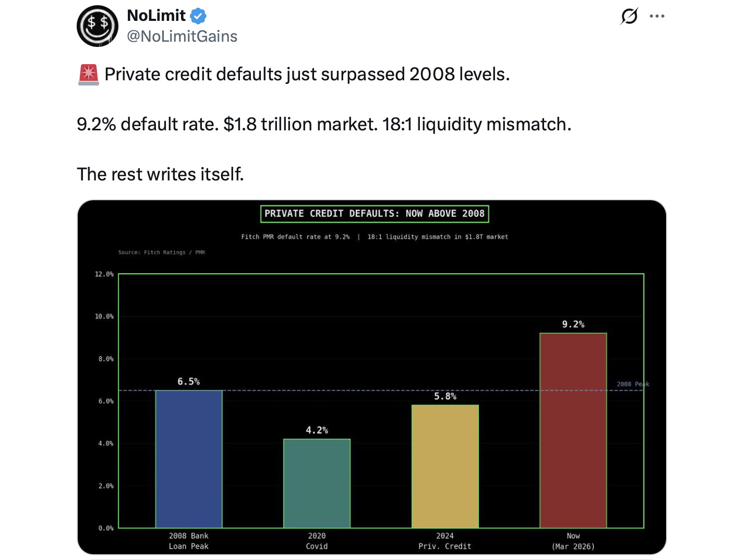Image resolution: width=748 pixels, height=560 pixels.
Task: Click the rotating siren emoji in tweet
Action: pos(88,74)
